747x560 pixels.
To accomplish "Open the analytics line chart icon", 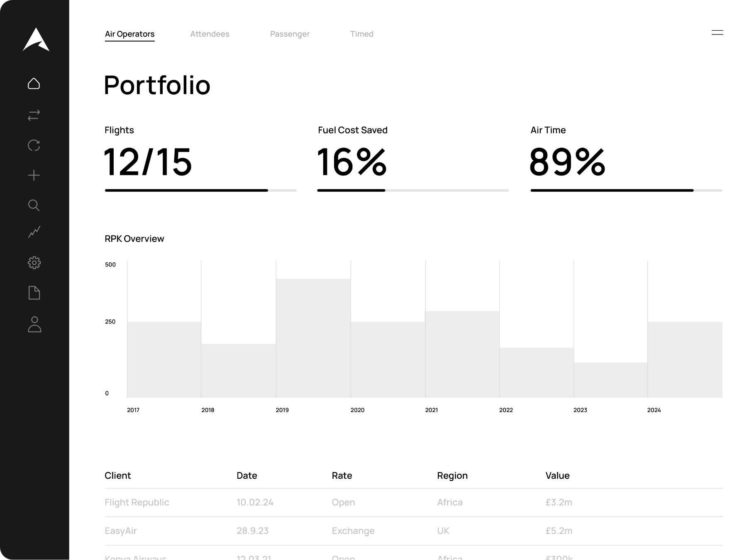I will coord(34,232).
